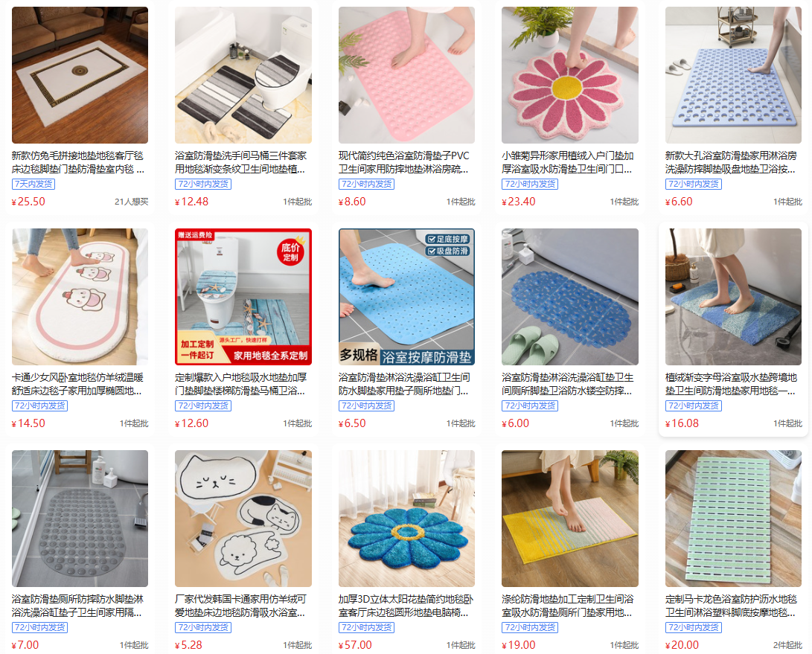
Task: Open the red-bordered custom toilet mat image
Action: click(x=243, y=297)
